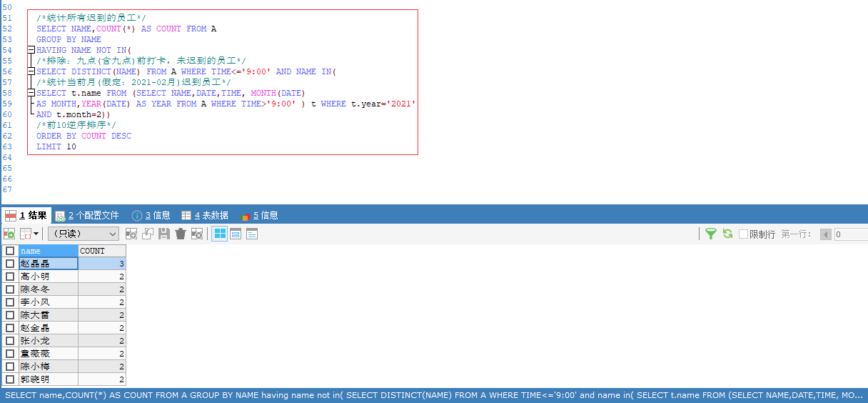Click the name column header
The image size is (868, 403).
[48, 251]
